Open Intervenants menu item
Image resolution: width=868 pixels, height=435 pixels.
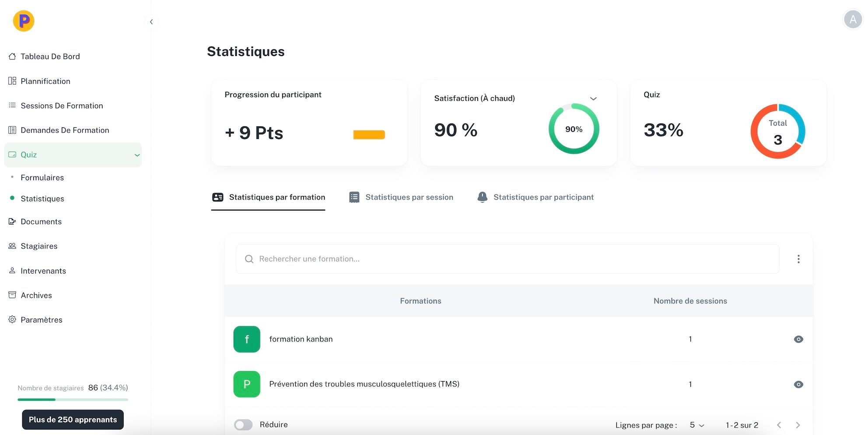coord(43,270)
